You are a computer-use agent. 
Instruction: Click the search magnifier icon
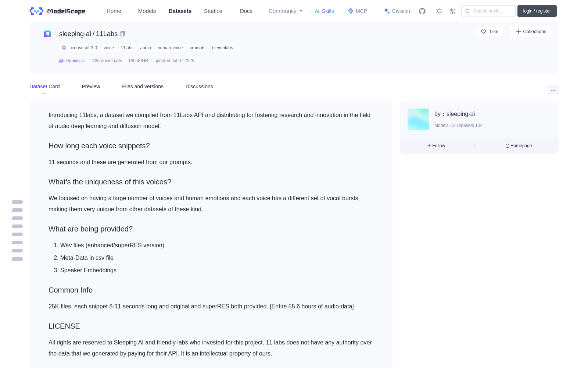click(467, 11)
